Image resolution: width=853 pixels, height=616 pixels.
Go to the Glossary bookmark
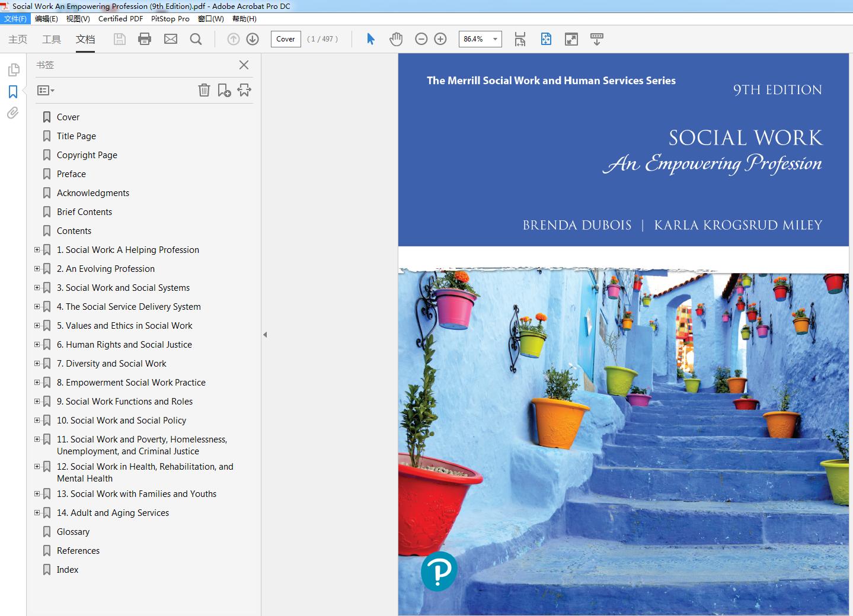click(x=73, y=532)
